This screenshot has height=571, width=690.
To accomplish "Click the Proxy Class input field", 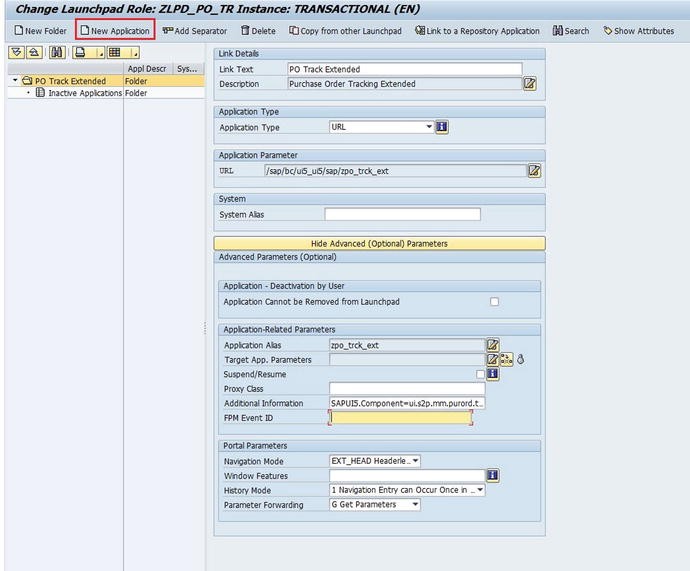I will pyautogui.click(x=407, y=388).
